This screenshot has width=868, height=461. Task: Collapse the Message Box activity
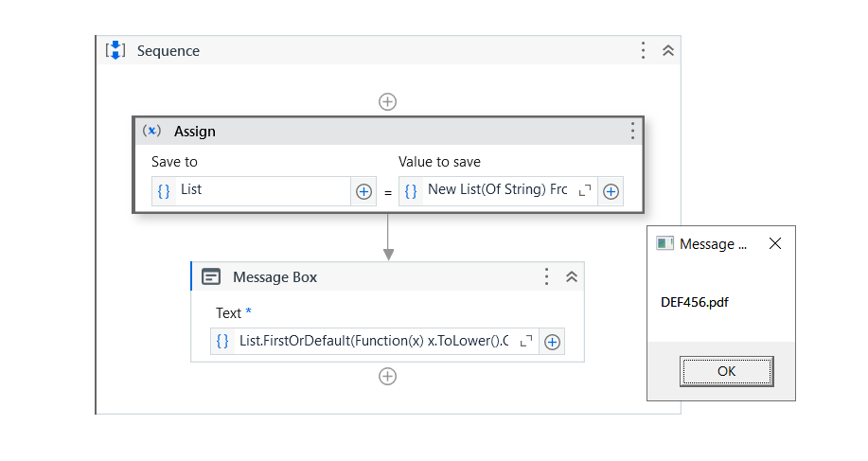pyautogui.click(x=571, y=276)
